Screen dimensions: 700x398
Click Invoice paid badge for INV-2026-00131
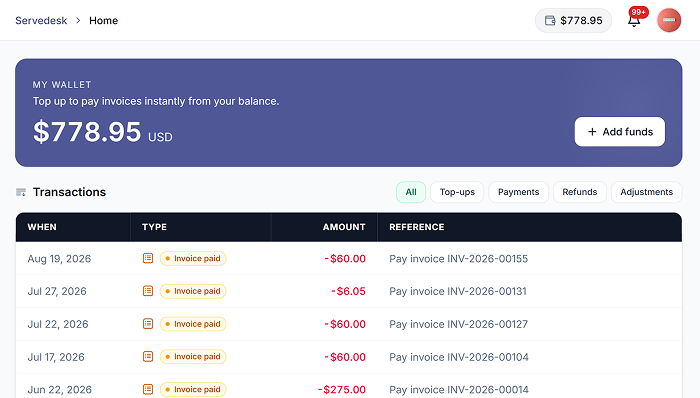193,291
